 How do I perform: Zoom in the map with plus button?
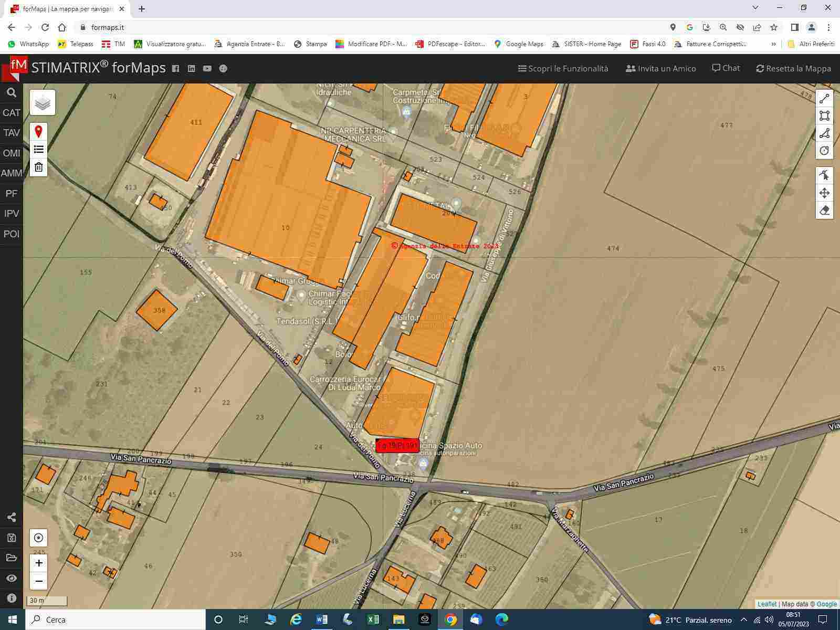coord(39,563)
